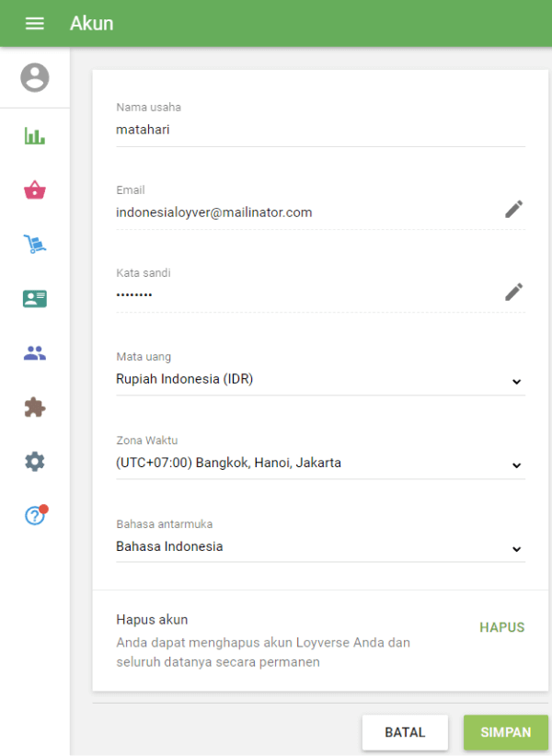
Task: Open the employees badge icon
Action: point(35,298)
